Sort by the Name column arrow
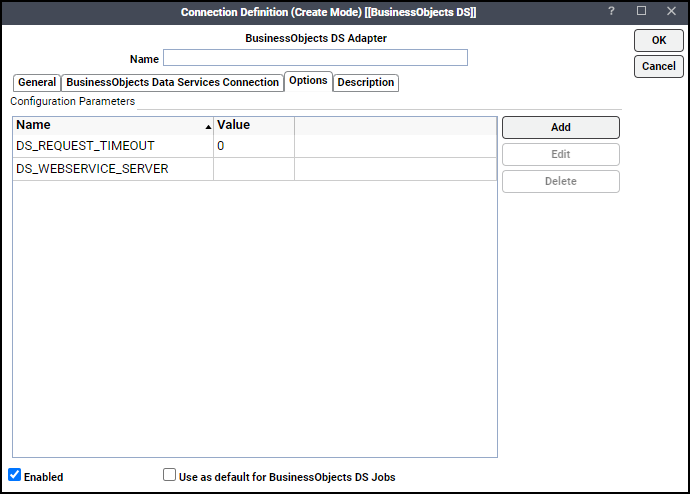690x494 pixels. pyautogui.click(x=208, y=127)
